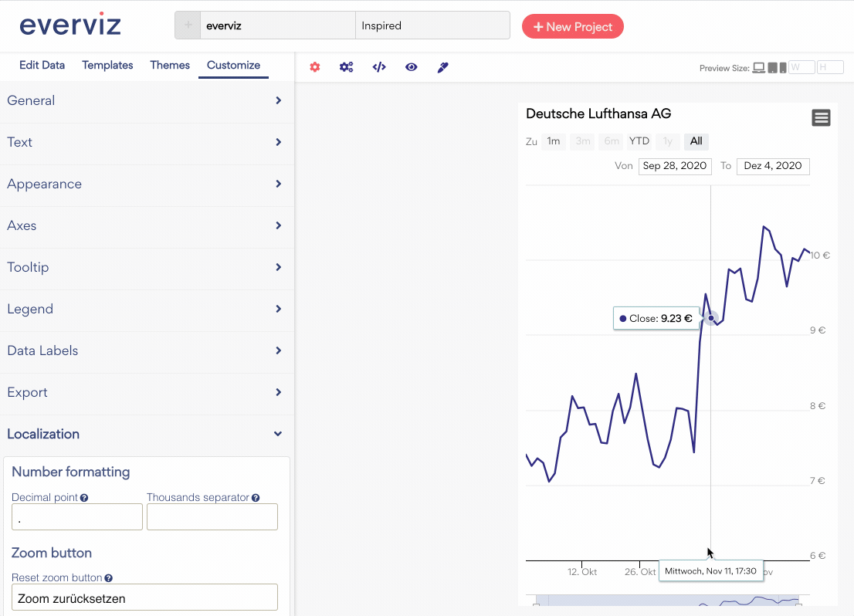Collapse the Localization section
The width and height of the screenshot is (854, 616).
(145, 434)
